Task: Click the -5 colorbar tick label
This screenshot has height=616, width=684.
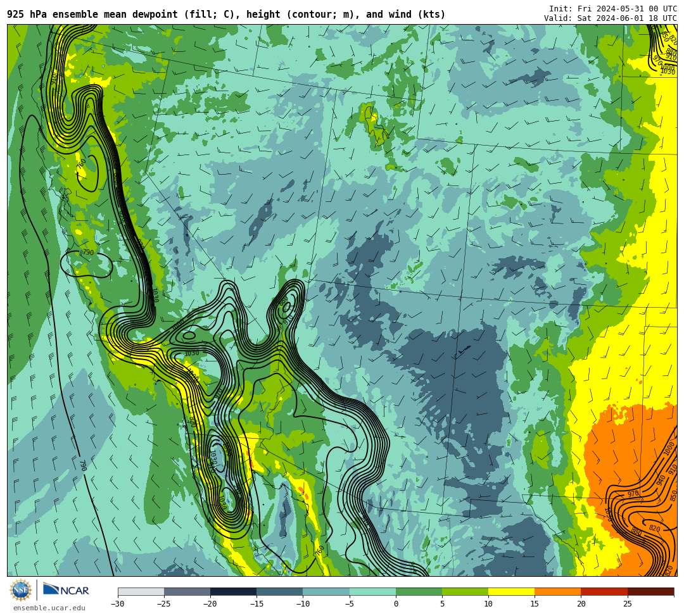Action: [x=350, y=604]
